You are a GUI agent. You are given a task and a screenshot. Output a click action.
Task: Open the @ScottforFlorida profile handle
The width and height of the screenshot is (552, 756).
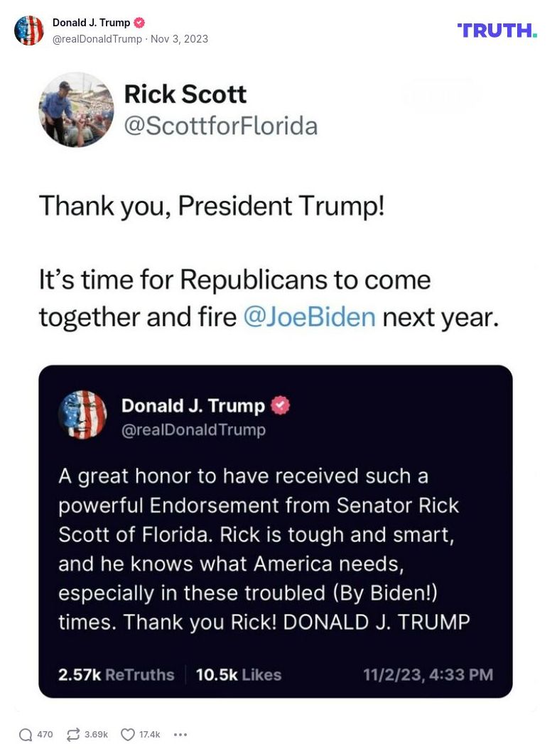coord(221,126)
